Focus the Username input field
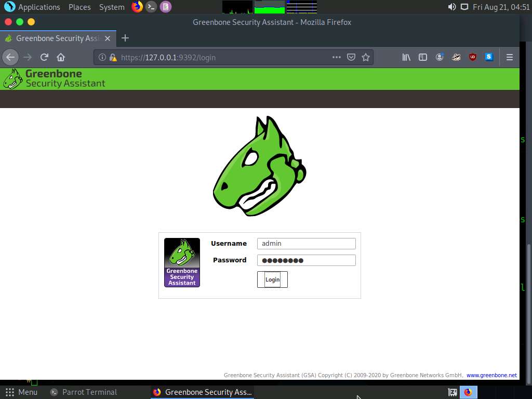This screenshot has height=399, width=532. (307, 243)
